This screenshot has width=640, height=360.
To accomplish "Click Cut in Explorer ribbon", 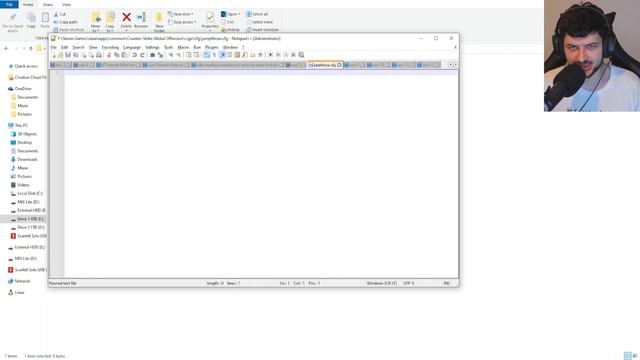I will click(60, 14).
